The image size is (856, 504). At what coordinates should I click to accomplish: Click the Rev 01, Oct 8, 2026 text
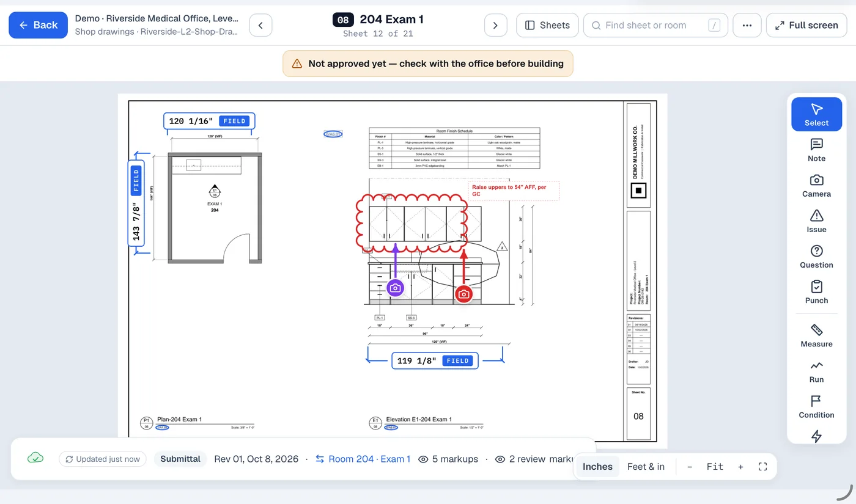[256, 459]
